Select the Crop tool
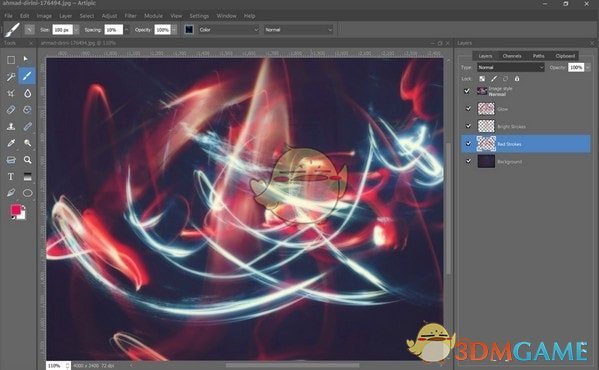The image size is (599, 370). [11, 93]
